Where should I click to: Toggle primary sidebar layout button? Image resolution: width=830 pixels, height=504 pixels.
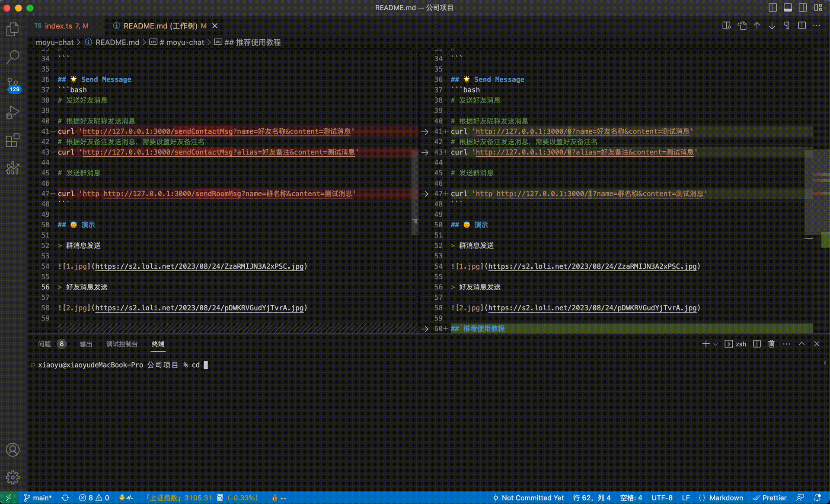tap(773, 8)
